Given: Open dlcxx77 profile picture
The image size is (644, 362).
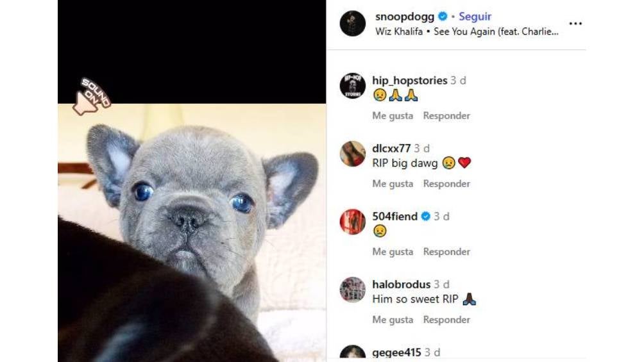Looking at the screenshot, I should point(352,154).
